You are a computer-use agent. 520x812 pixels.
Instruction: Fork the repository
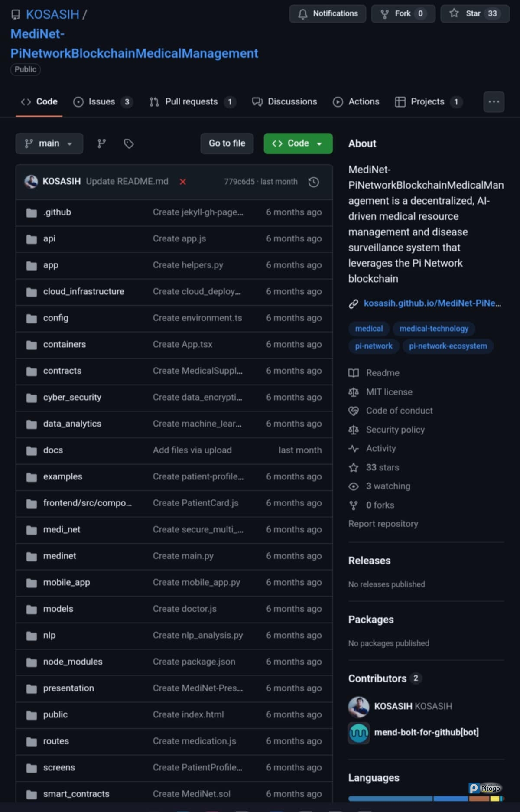[403, 14]
